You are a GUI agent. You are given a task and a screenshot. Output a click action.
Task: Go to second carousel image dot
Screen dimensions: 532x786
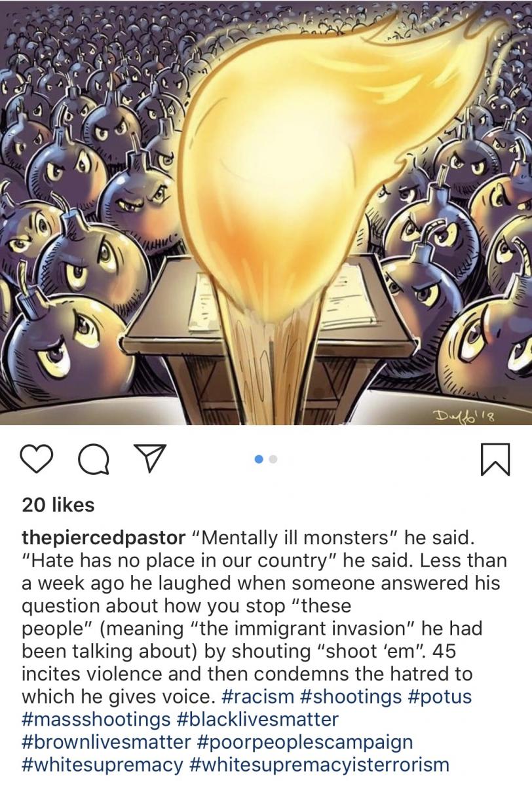click(274, 460)
